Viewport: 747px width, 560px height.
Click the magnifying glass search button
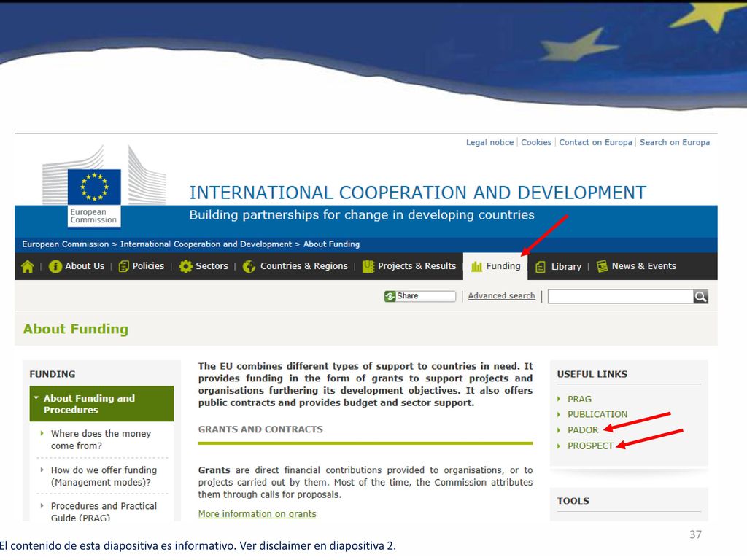[701, 297]
